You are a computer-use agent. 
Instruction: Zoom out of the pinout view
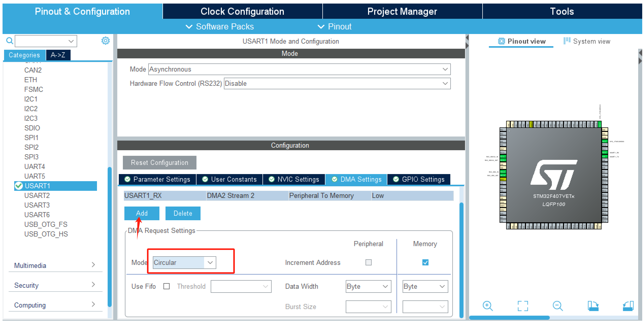point(558,306)
